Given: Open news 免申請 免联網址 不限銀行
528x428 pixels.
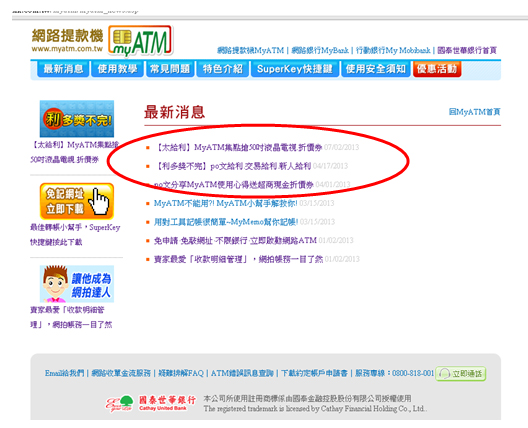Looking at the screenshot, I should point(235,240).
